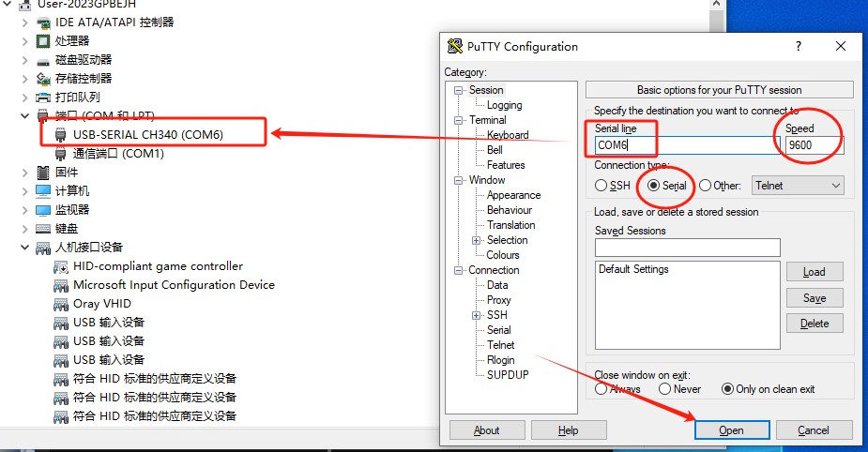Click the Cancel button

[814, 430]
